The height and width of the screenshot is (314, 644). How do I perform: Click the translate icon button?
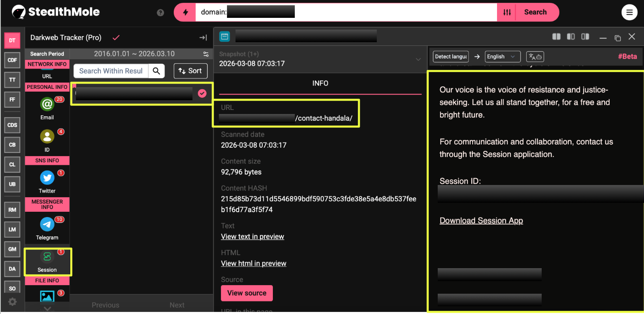535,57
